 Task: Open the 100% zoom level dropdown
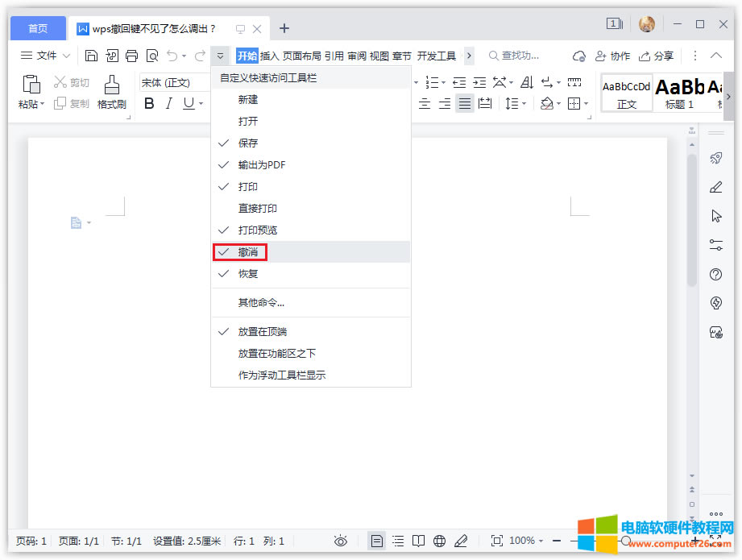tap(526, 541)
